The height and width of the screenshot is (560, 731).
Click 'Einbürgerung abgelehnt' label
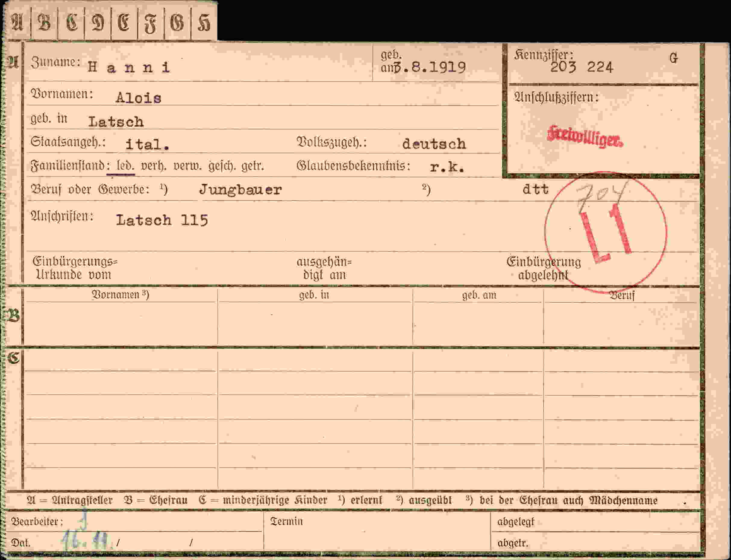click(x=544, y=268)
